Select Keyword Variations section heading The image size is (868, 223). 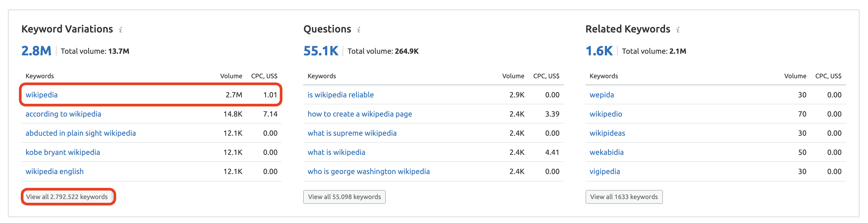click(67, 29)
